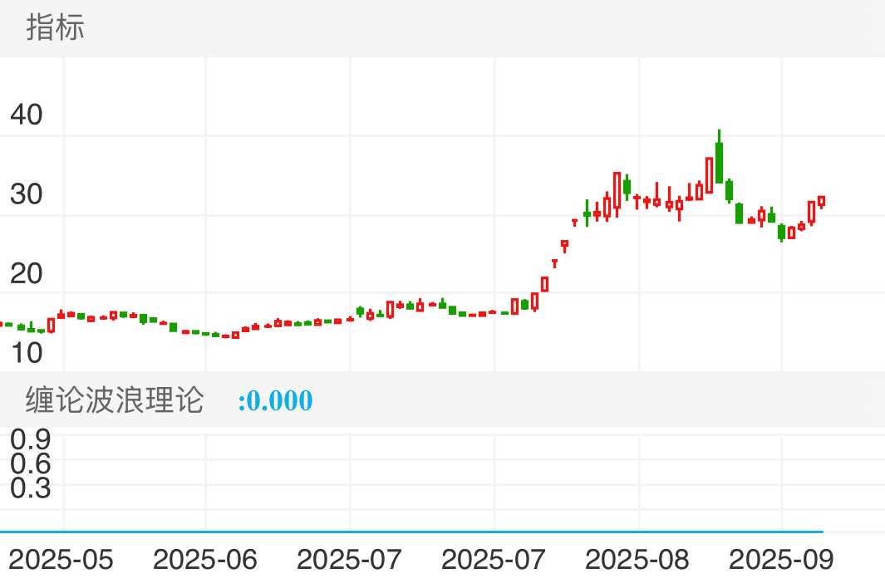Click the :0.000 indicator value
This screenshot has width=885, height=588.
275,400
